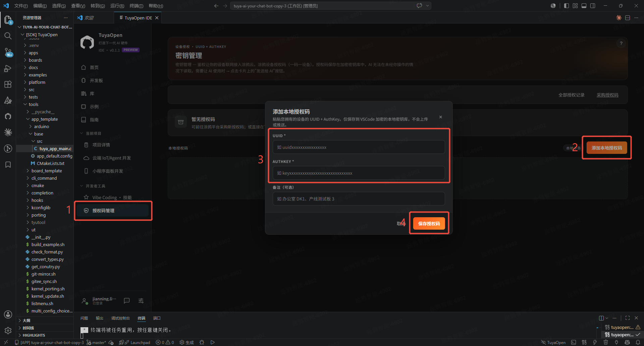The height and width of the screenshot is (346, 644).
Task: Kill terminal trash icon in status bar
Action: [x=606, y=342]
